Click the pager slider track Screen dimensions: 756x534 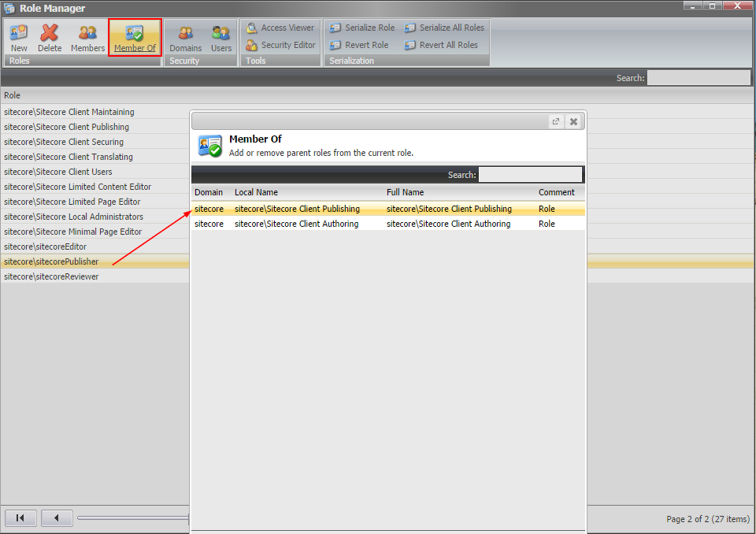pyautogui.click(x=133, y=518)
